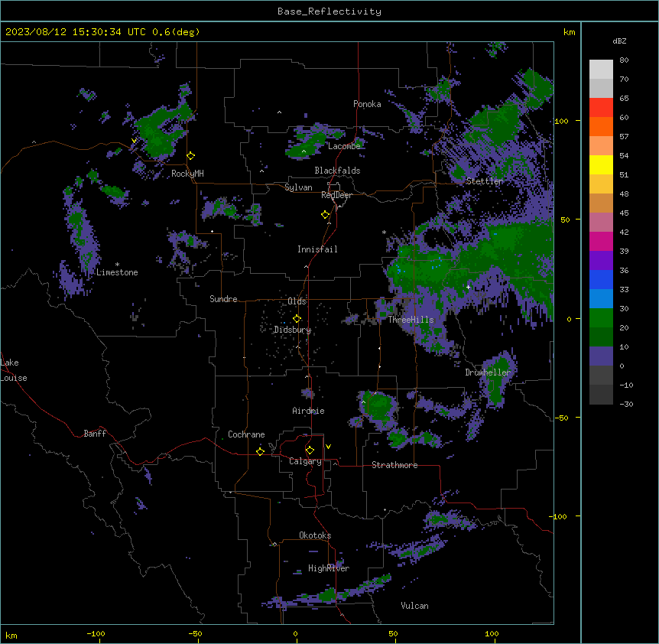
Task: Click the yellow V marker northeast of Calgary
Action: click(328, 447)
